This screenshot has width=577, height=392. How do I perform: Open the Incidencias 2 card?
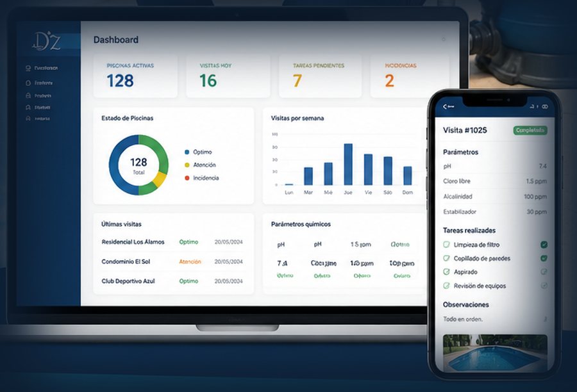pos(410,76)
